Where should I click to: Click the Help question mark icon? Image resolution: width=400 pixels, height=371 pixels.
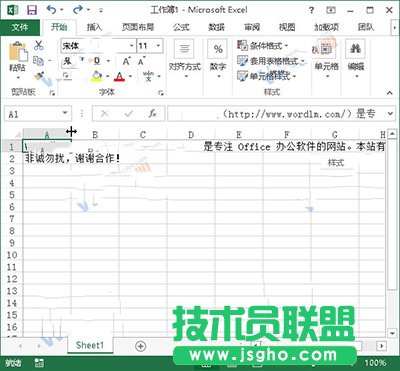point(311,10)
